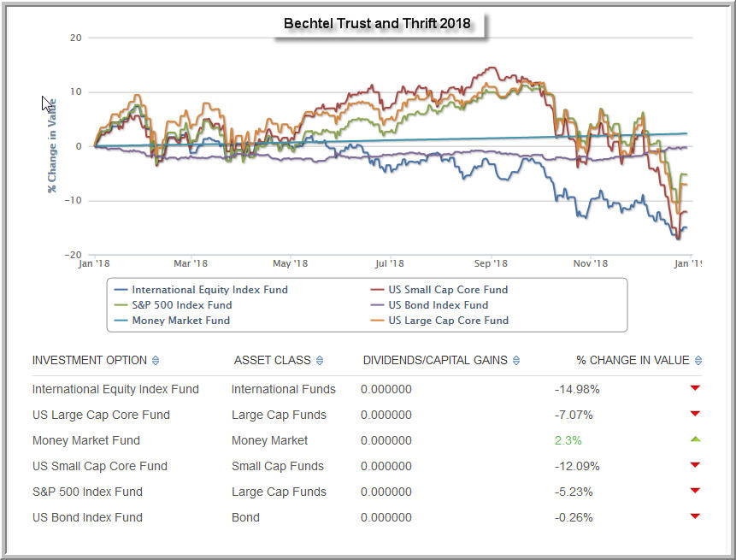This screenshot has height=560, width=736.
Task: Toggle Money Market Fund legend series
Action: pyautogui.click(x=173, y=321)
